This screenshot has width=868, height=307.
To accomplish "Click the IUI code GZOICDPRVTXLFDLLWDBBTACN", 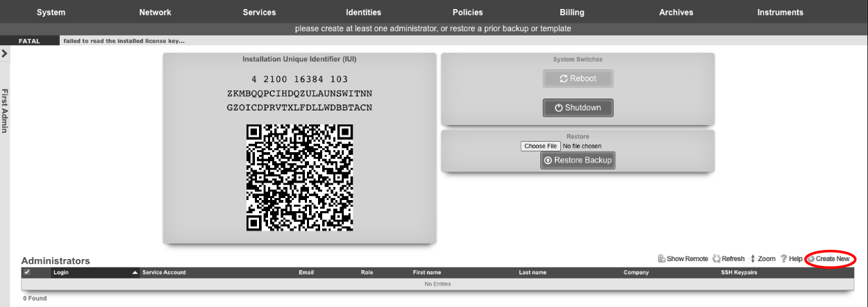I will [x=300, y=108].
